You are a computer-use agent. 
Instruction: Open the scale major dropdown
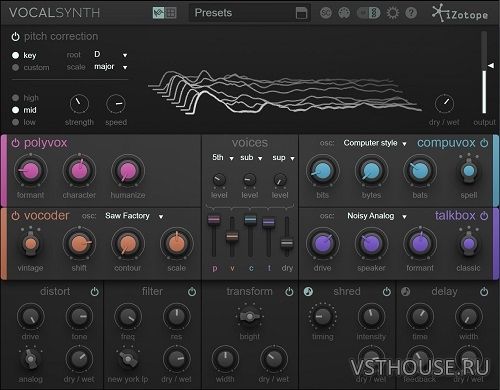(111, 67)
